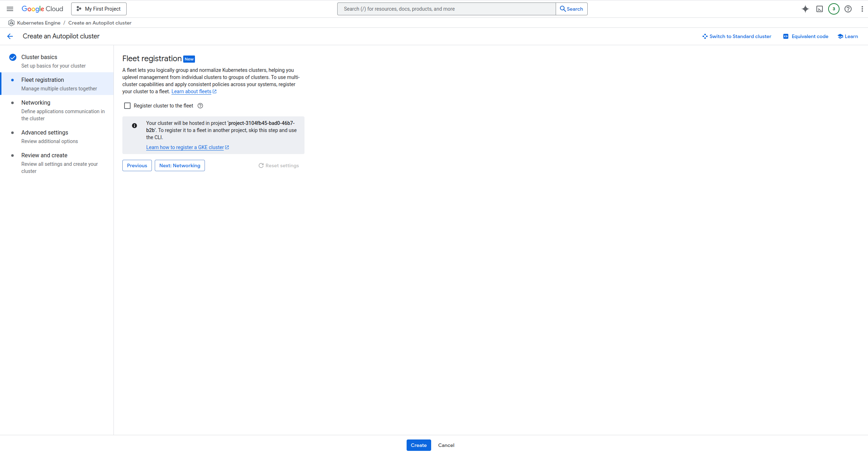This screenshot has width=868, height=453.
Task: Open the Learn about fleets link
Action: tap(191, 91)
